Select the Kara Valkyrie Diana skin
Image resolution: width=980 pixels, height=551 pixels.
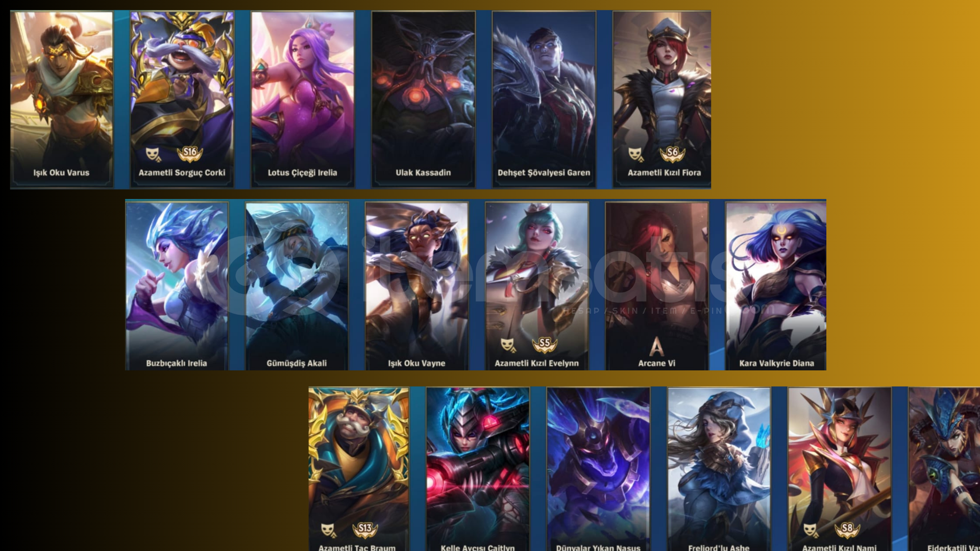click(x=776, y=286)
